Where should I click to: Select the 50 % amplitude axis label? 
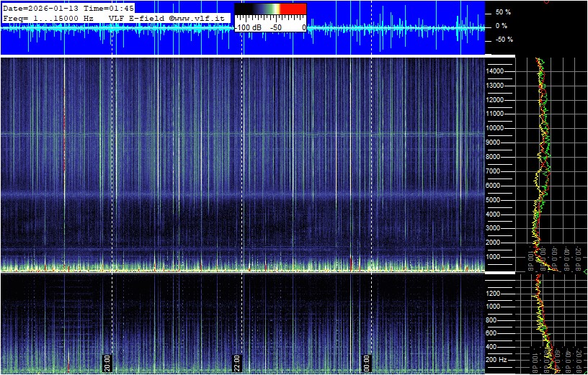[x=502, y=12]
